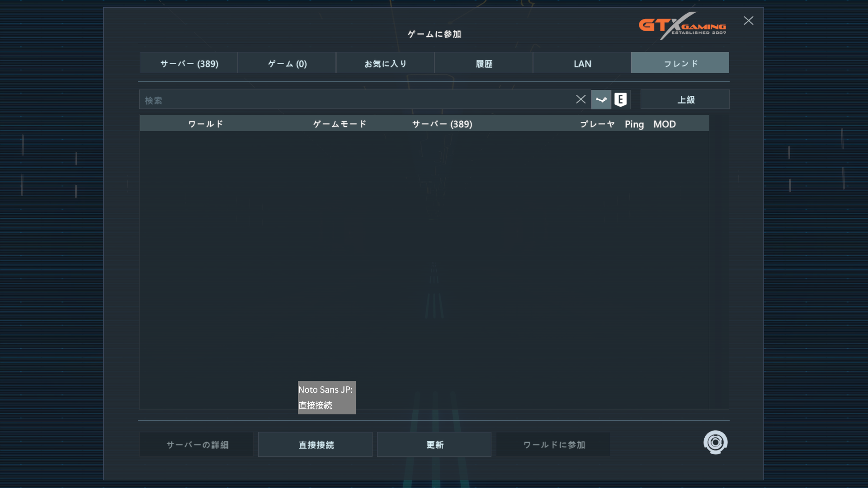Screen dimensions: 868x488
Task: Open 上級 advanced search options
Action: [x=685, y=100]
